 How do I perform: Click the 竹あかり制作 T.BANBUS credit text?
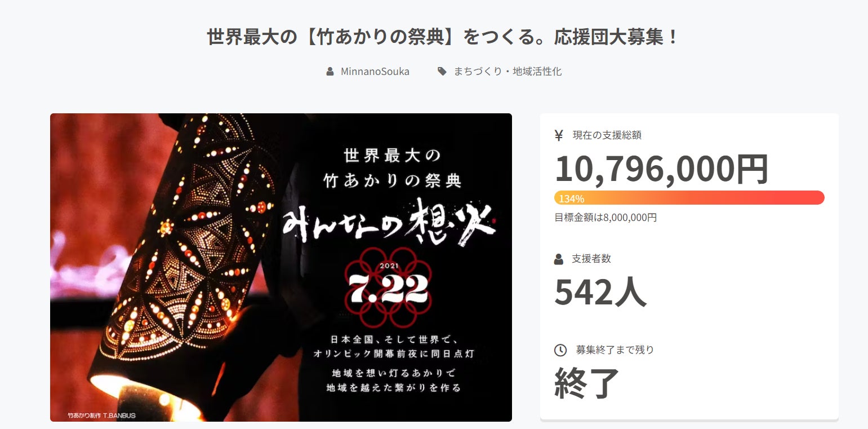[x=101, y=415]
